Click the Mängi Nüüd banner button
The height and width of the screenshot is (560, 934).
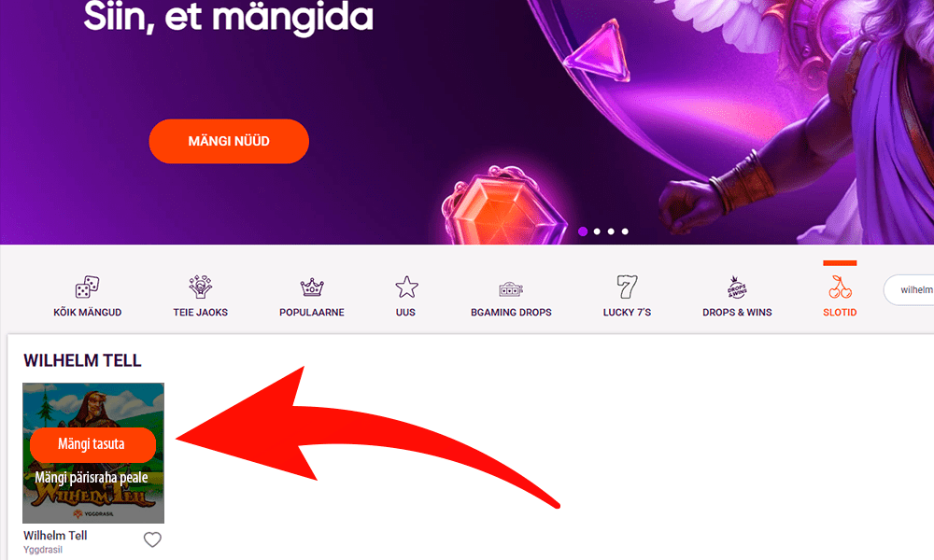[x=229, y=141]
